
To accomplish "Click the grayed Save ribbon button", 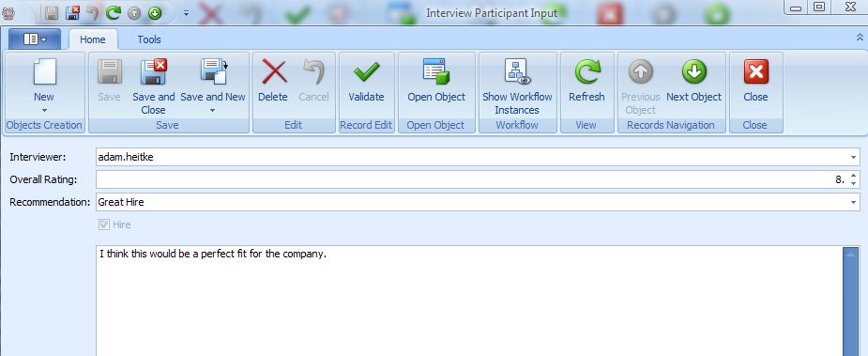I will click(109, 81).
